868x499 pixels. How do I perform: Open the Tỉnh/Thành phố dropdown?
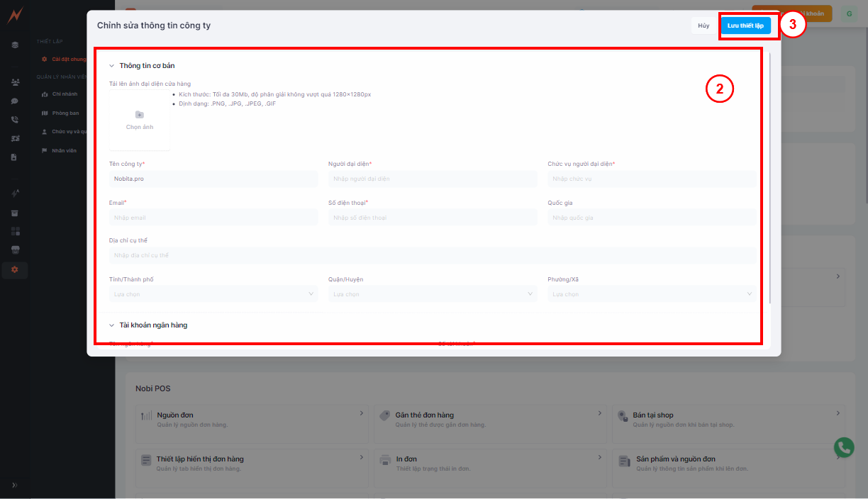[x=213, y=294]
